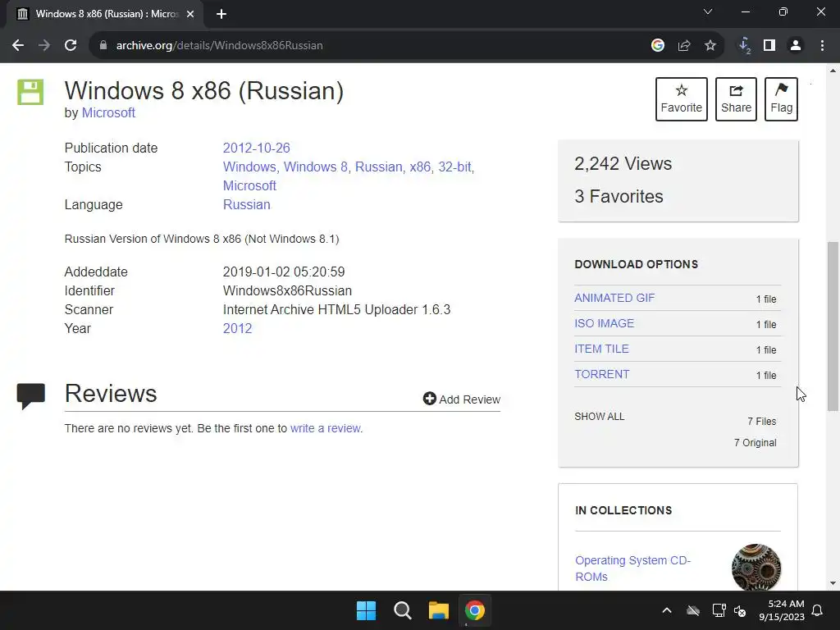Click the Chrome taskbar icon
Viewport: 840px width, 630px height.
click(x=475, y=610)
